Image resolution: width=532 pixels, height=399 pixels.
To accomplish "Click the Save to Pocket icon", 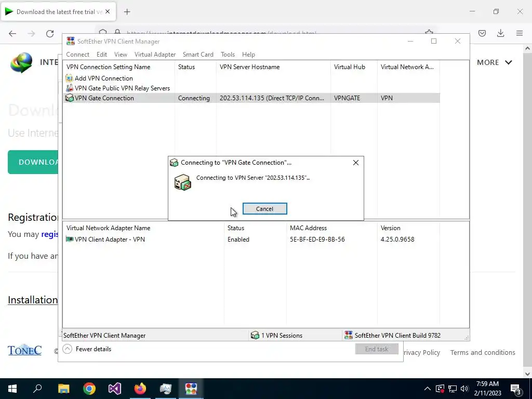I will (482, 33).
